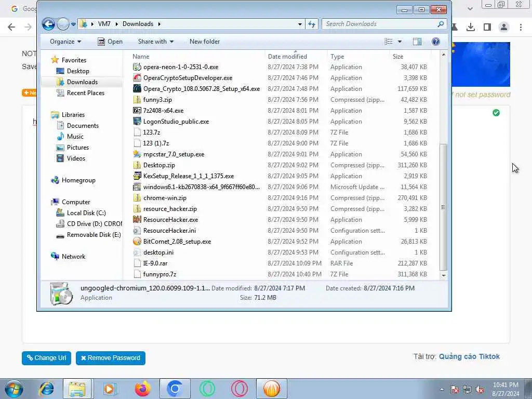Click the Change your view icon
This screenshot has height=399, width=532.
(389, 42)
